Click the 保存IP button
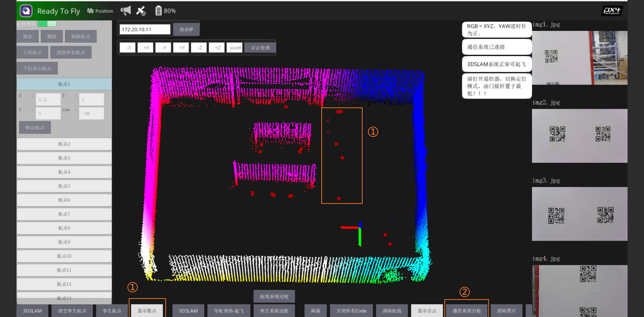The width and height of the screenshot is (644, 317). coord(186,29)
